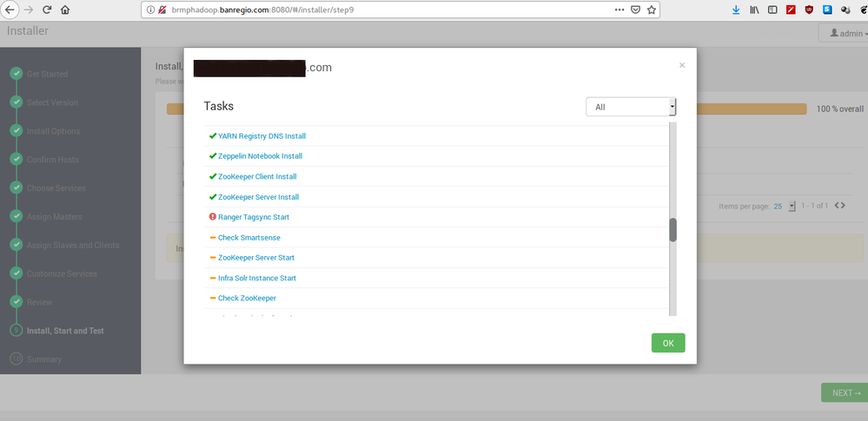Open the Check Smartsense task

[x=249, y=237]
